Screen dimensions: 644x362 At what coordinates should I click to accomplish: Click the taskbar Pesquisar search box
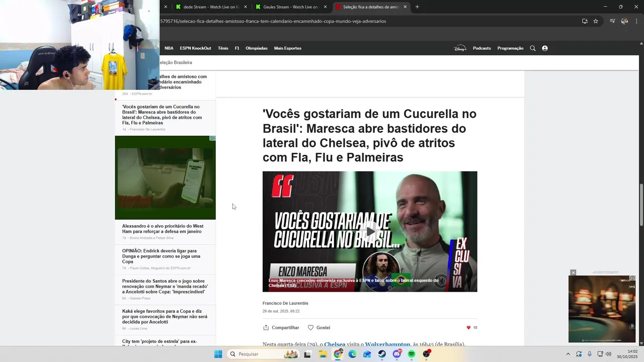[x=263, y=354]
